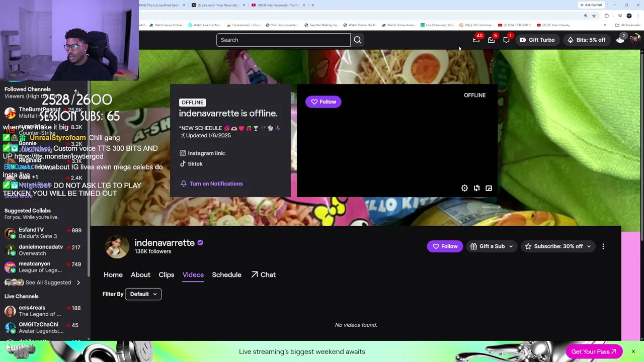
Task: Switch to the Clips tab
Action: (167, 275)
